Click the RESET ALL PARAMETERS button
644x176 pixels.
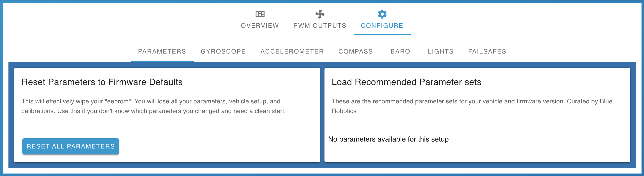(x=71, y=146)
